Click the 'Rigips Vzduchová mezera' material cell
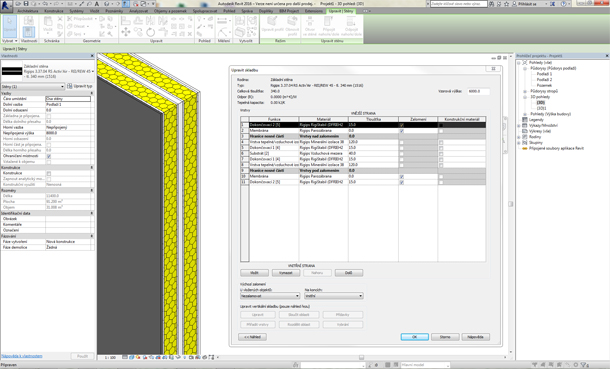Viewport: 610px width, 369px height. [324, 154]
